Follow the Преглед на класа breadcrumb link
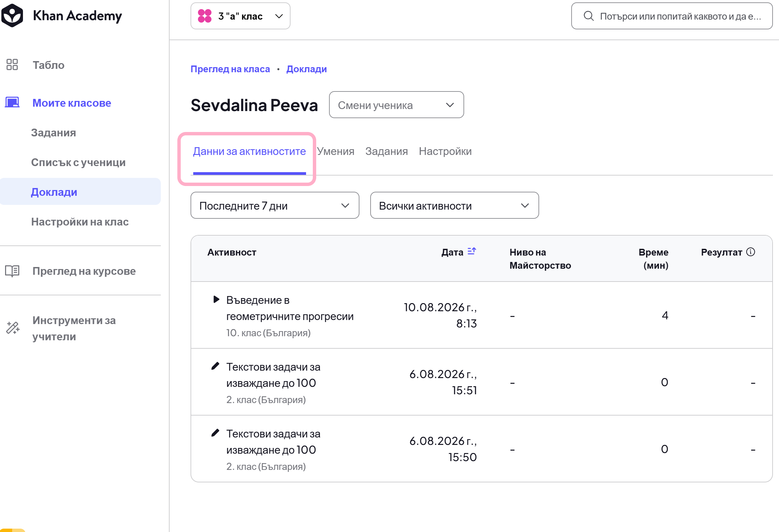The width and height of the screenshot is (779, 532). (x=230, y=69)
